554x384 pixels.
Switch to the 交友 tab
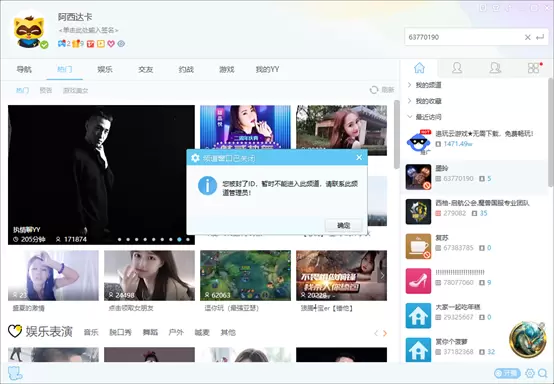[x=146, y=70]
